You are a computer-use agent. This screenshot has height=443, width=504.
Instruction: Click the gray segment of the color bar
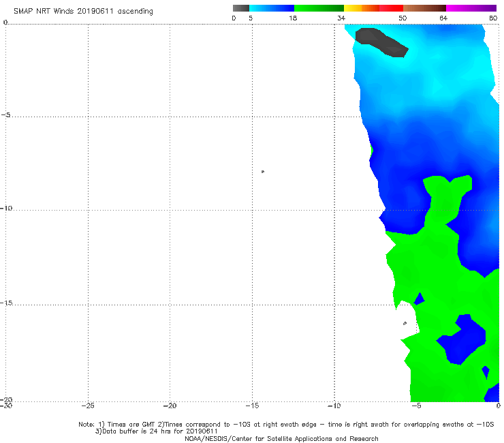pyautogui.click(x=241, y=8)
